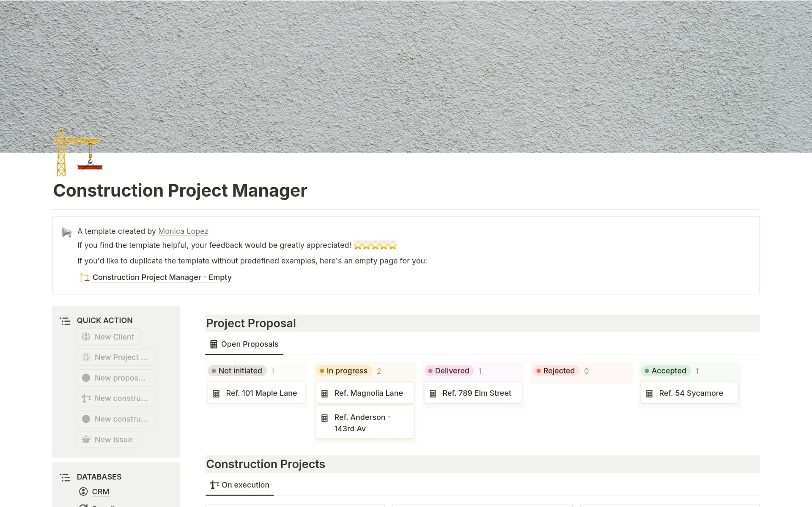Click the CRM database icon
812x507 pixels.
[x=83, y=492]
